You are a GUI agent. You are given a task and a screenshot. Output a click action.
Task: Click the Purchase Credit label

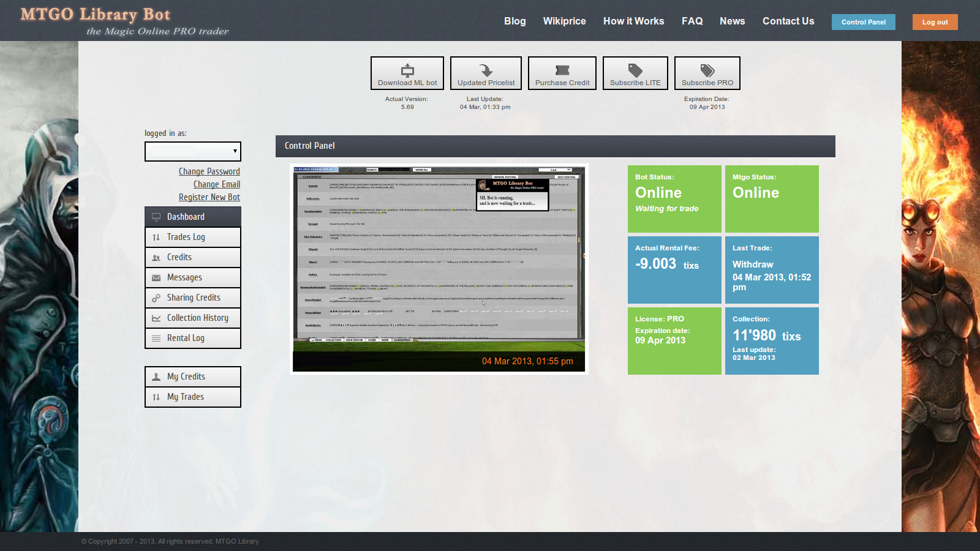tap(562, 83)
